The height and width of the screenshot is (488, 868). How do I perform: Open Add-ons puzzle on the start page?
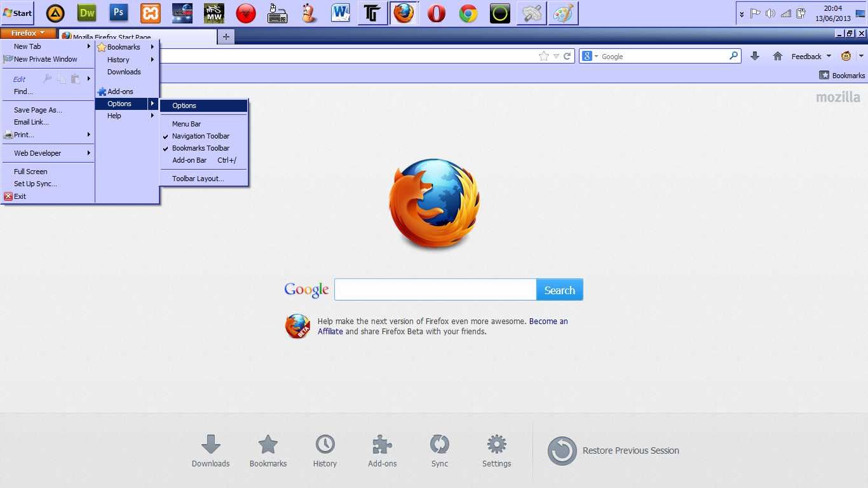(x=383, y=451)
